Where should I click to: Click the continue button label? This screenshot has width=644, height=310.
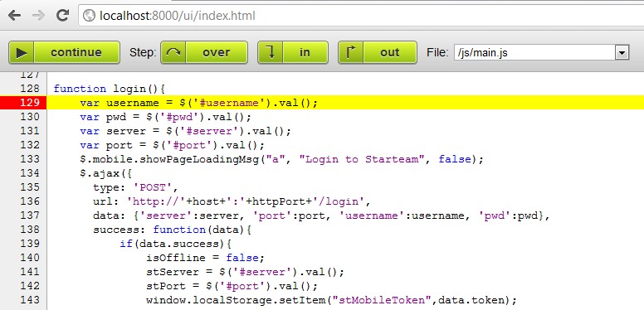coord(76,52)
